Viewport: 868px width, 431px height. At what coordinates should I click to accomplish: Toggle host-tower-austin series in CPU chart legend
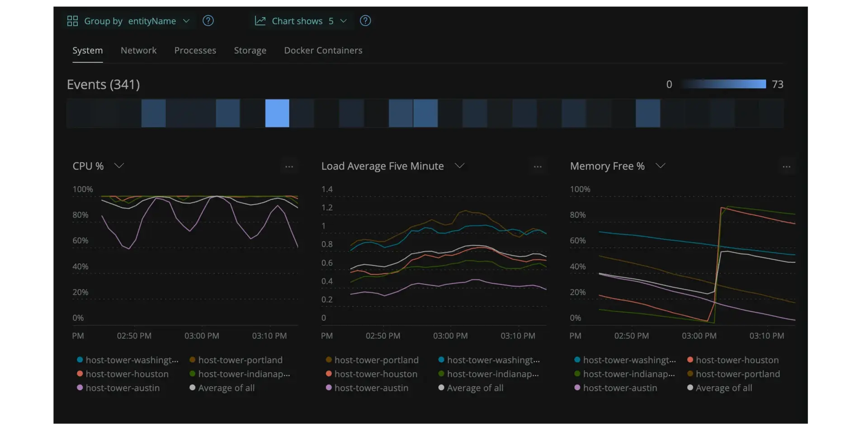tap(122, 388)
